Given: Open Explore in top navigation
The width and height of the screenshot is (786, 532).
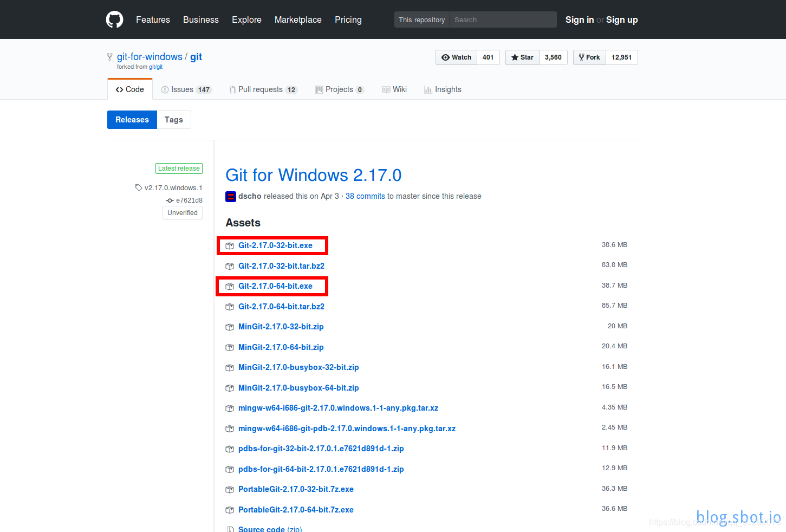Looking at the screenshot, I should coord(246,20).
